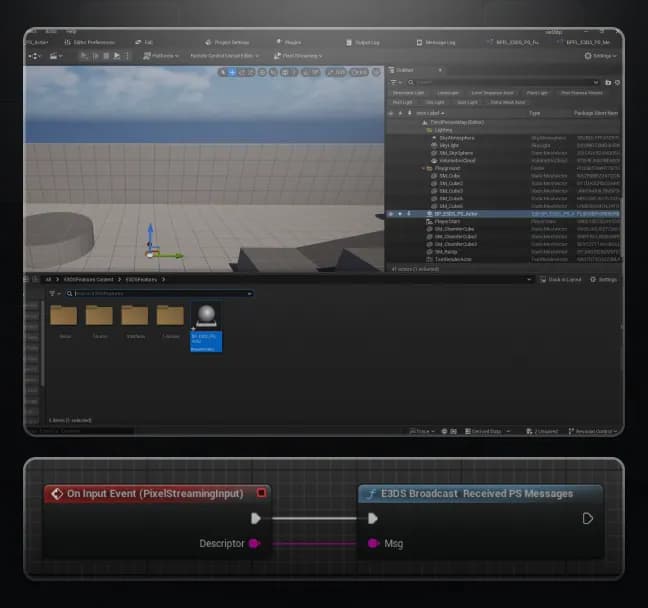Select the Landscape filter chip
The height and width of the screenshot is (608, 648).
click(448, 93)
